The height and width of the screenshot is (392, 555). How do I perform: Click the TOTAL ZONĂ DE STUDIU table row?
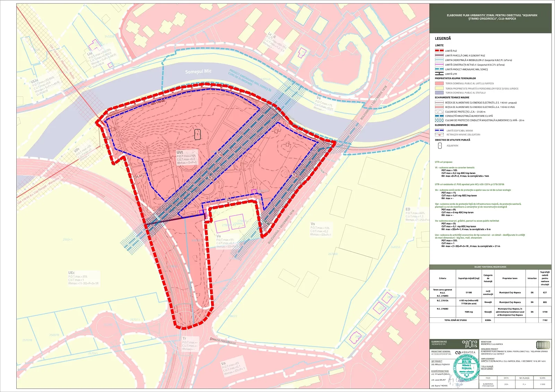[x=455, y=320]
